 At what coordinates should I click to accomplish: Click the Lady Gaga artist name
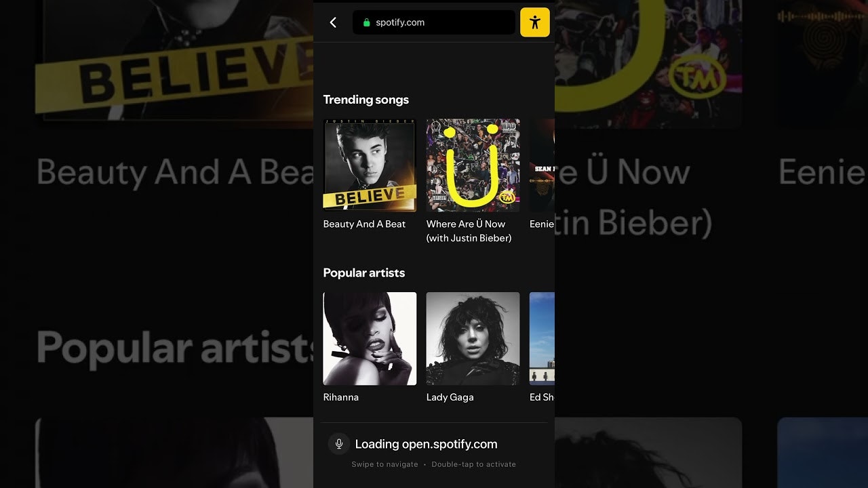point(450,397)
